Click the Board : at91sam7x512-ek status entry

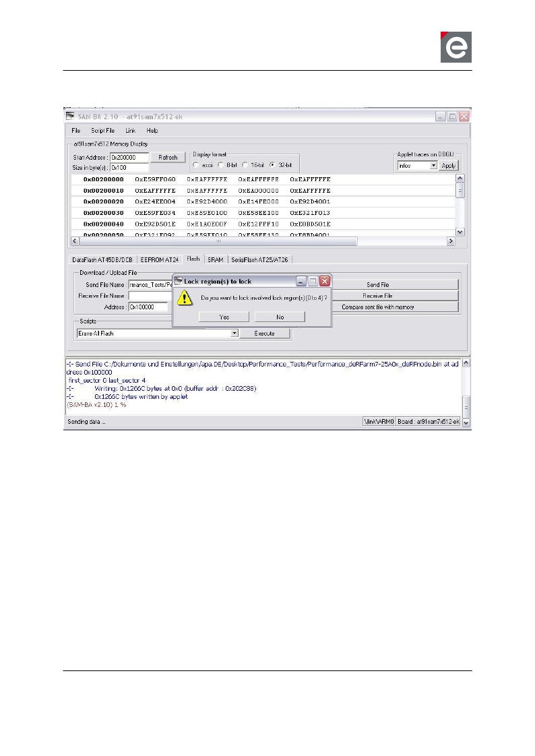pos(429,421)
